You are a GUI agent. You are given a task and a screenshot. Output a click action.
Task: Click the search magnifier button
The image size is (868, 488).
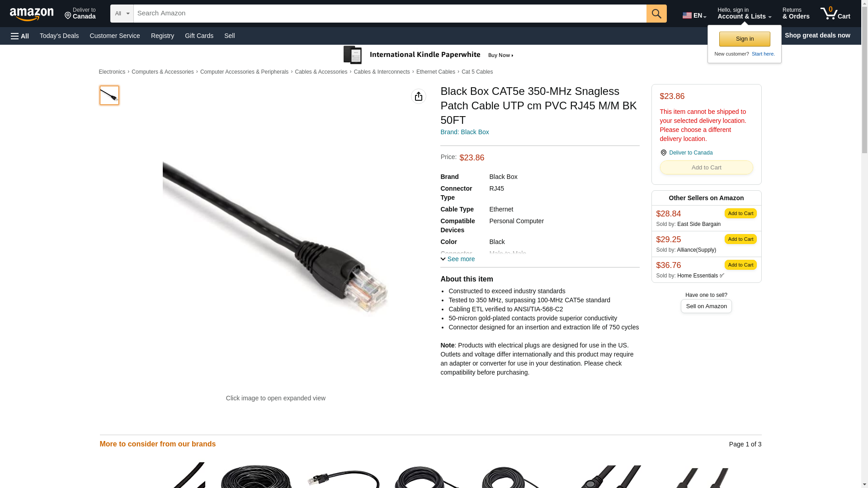coord(656,14)
